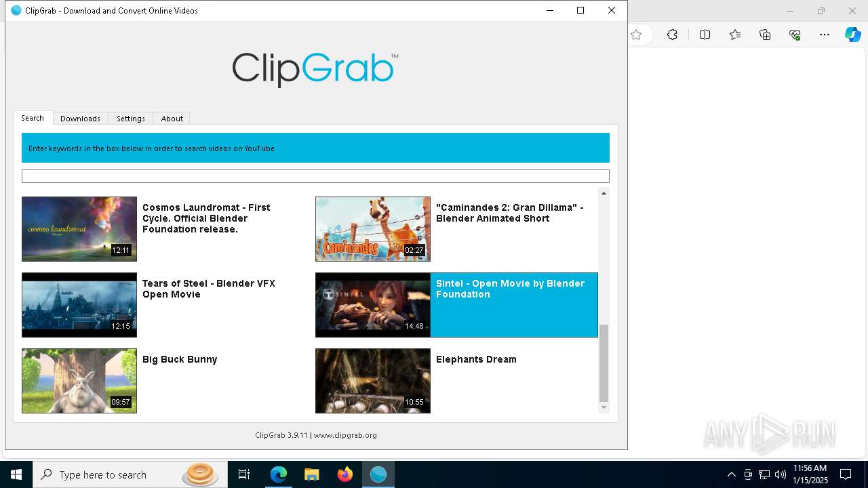The height and width of the screenshot is (488, 868).
Task: Open the Windows Start menu
Action: 16,474
